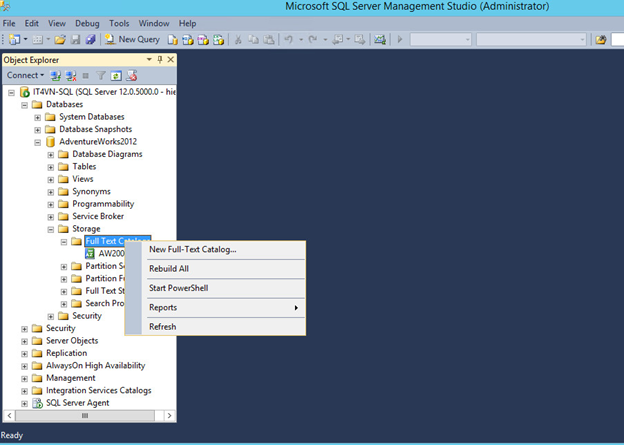Expand the System Databases folder
624x445 pixels.
(x=38, y=117)
